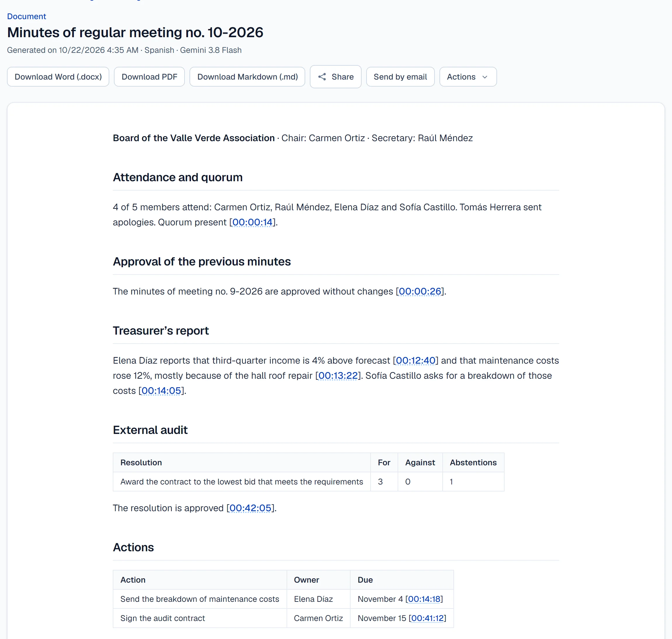The height and width of the screenshot is (639, 672).
Task: Click the 'Owner' column header
Action: pyautogui.click(x=318, y=580)
